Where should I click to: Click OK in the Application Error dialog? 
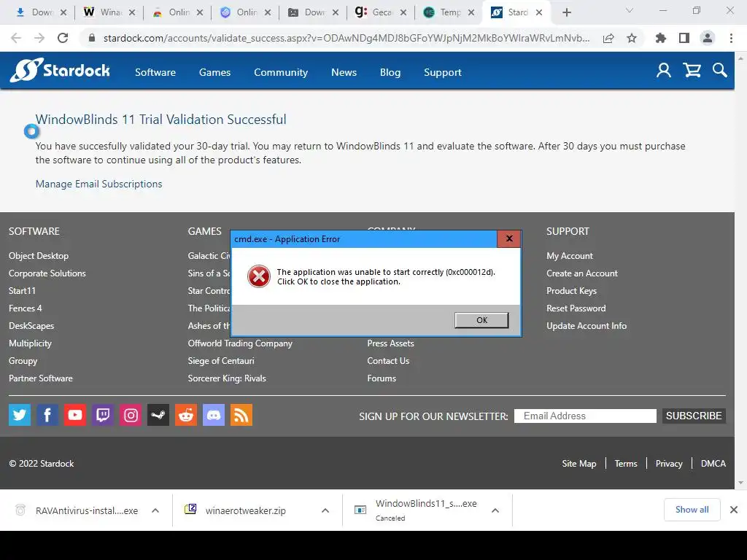[481, 320]
